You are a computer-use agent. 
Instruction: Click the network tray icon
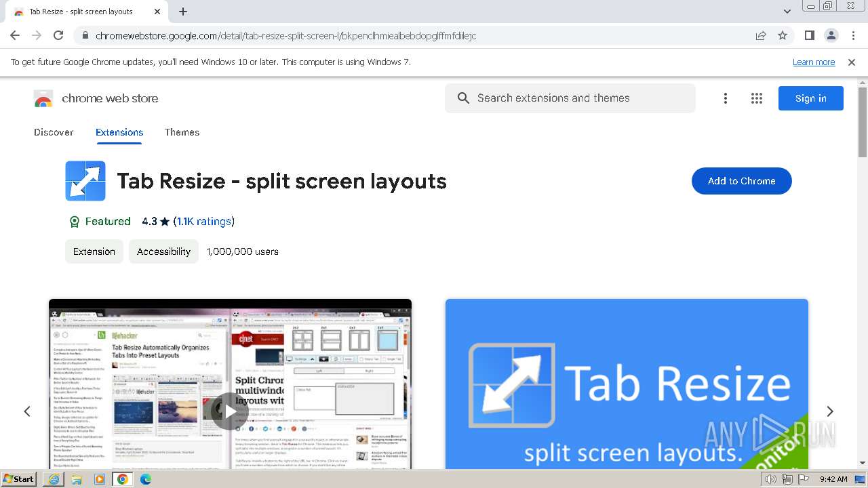(x=787, y=479)
